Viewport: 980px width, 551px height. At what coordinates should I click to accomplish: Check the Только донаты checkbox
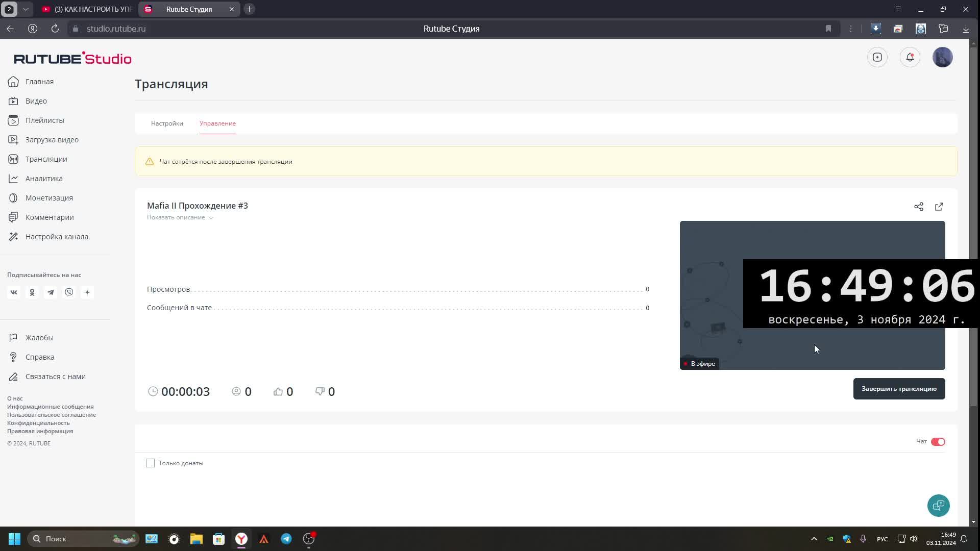pyautogui.click(x=150, y=463)
